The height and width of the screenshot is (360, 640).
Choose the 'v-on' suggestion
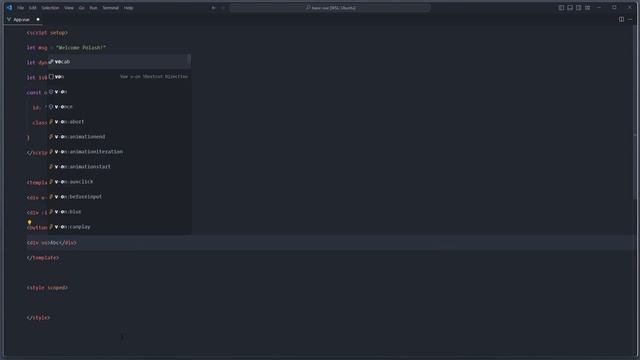119,92
